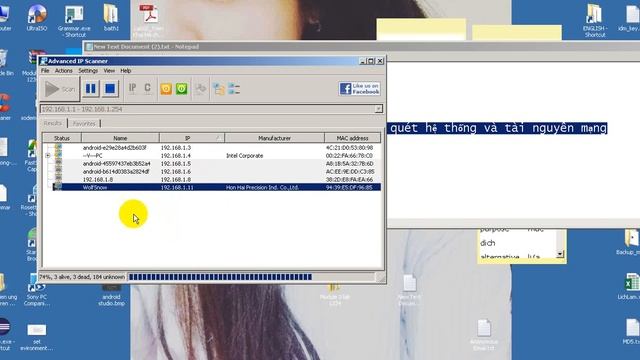This screenshot has height=360, width=640.
Task: Click IP cell 192.168.1.4
Action: click(176, 156)
